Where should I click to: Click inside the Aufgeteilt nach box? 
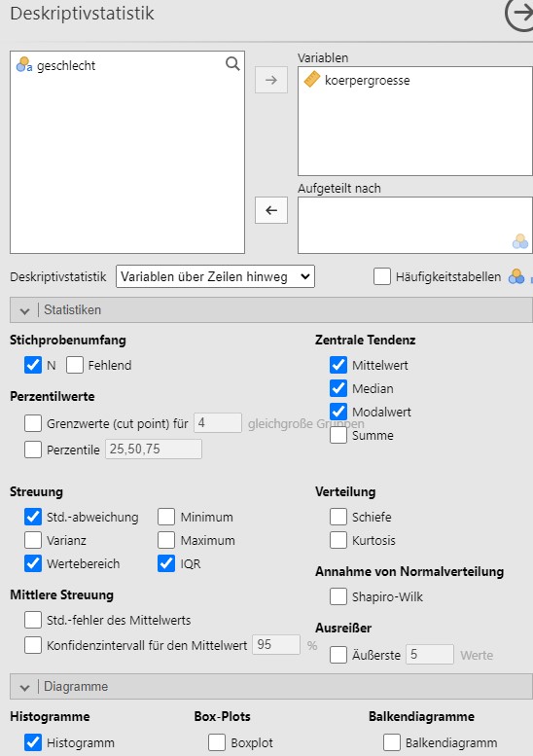(x=415, y=225)
